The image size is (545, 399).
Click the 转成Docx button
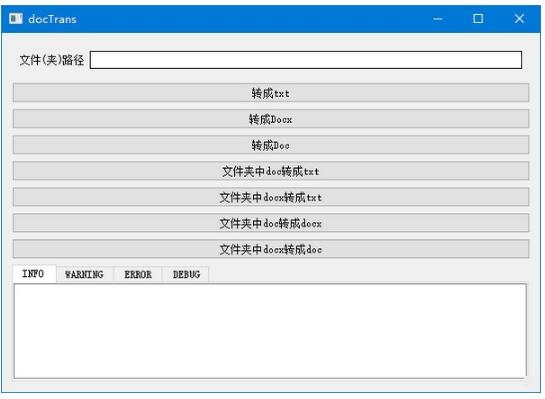(271, 119)
